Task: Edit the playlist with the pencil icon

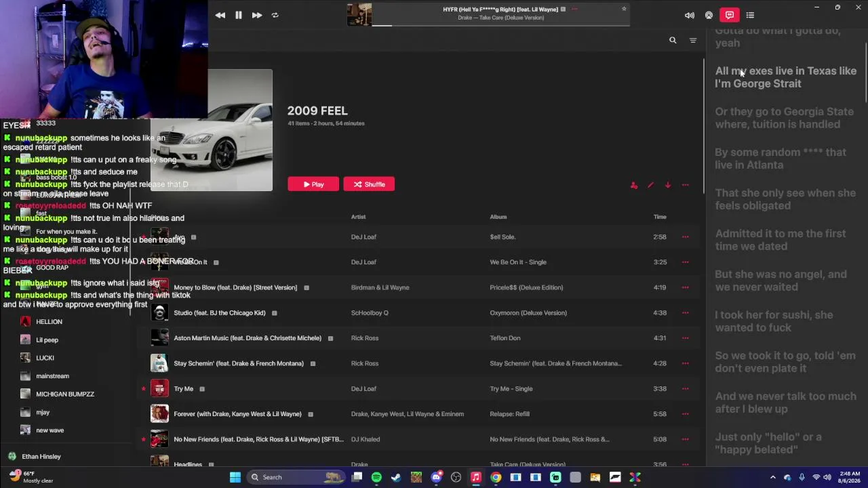Action: pos(650,185)
